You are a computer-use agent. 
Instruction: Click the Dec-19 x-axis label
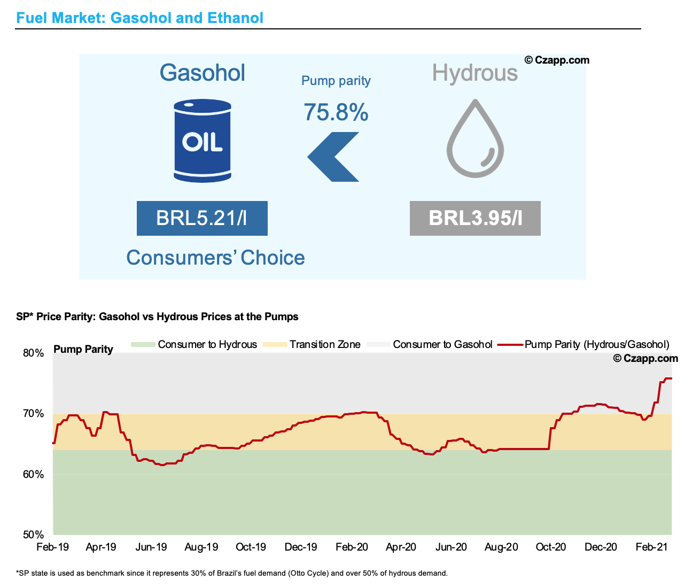coord(301,547)
